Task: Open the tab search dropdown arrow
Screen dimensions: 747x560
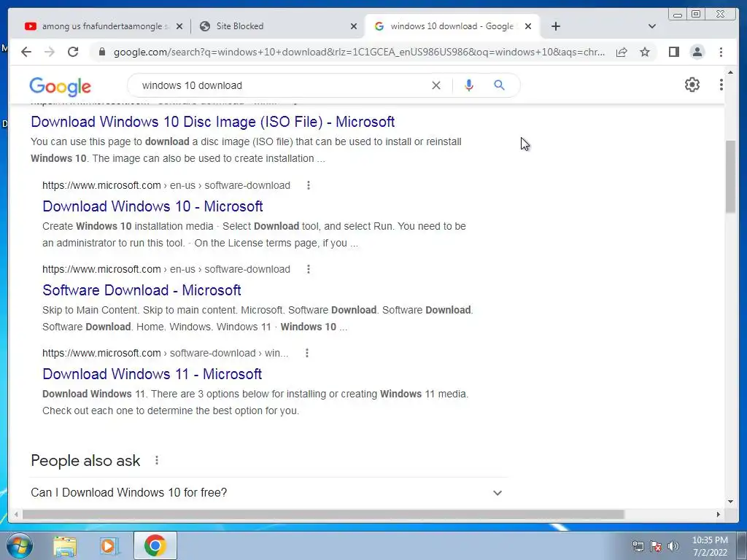Action: [652, 26]
